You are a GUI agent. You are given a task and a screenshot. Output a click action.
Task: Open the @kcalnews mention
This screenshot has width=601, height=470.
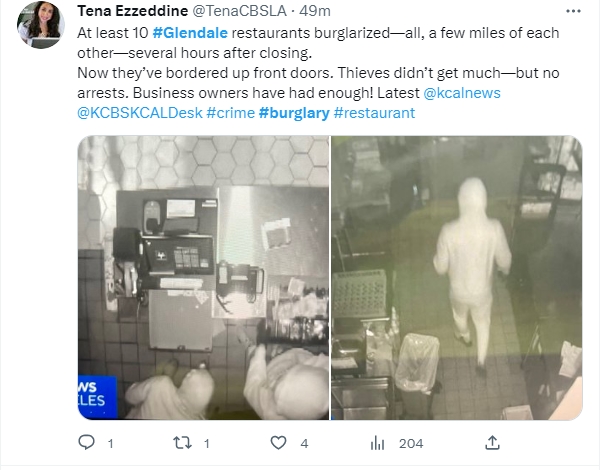462,93
